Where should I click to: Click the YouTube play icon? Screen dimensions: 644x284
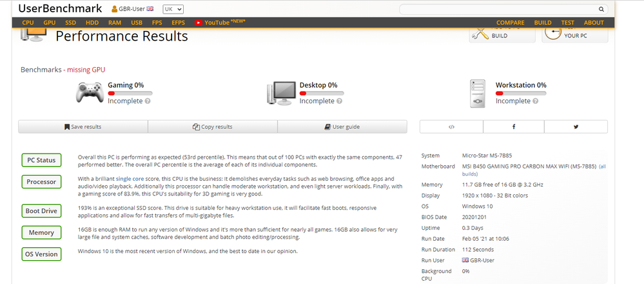click(x=199, y=23)
